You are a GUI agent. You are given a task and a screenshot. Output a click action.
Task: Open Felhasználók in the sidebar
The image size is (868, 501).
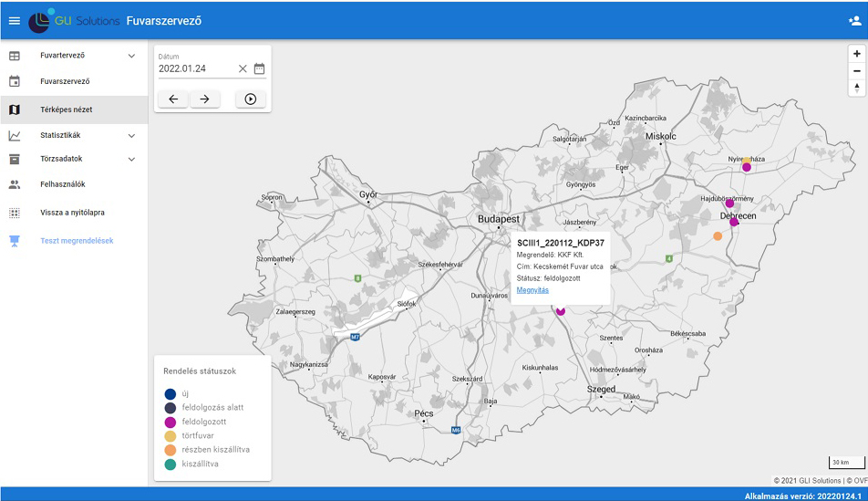(x=63, y=184)
